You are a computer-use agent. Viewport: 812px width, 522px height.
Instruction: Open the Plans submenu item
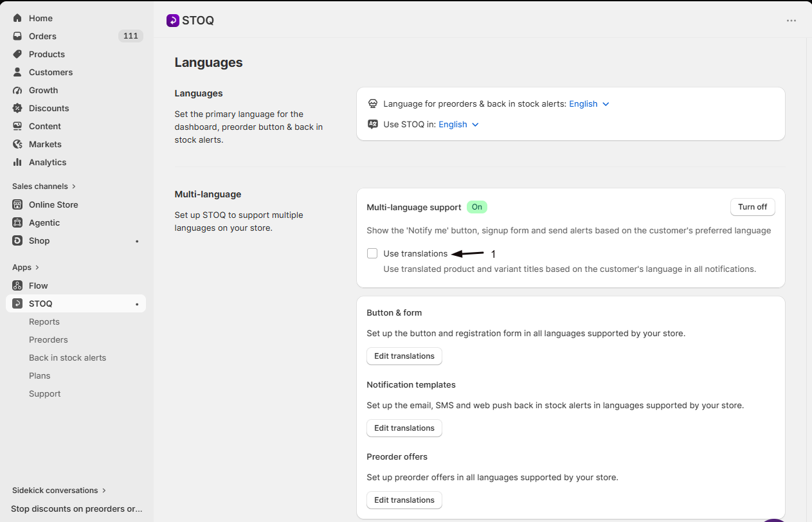coord(40,375)
